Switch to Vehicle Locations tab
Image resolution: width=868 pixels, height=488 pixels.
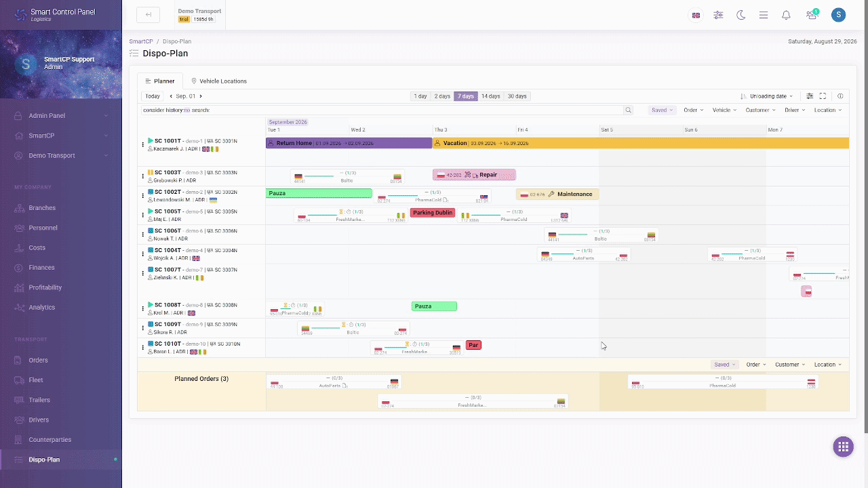click(x=218, y=81)
